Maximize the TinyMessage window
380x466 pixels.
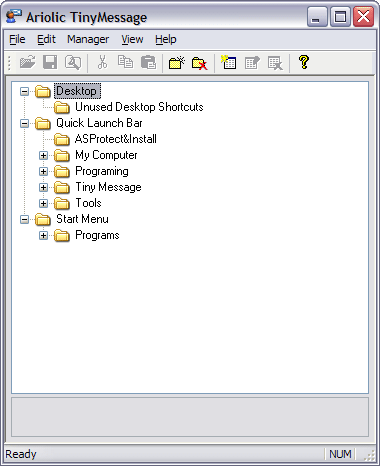click(340, 16)
